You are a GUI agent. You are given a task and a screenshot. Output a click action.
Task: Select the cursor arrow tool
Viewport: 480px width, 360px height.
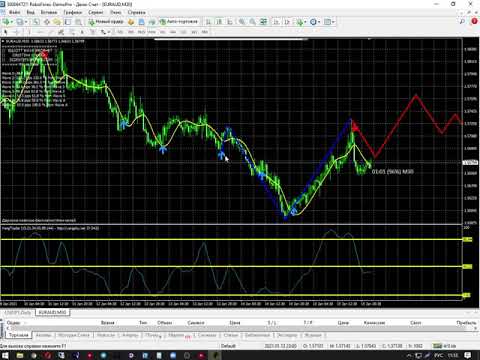(x=5, y=32)
